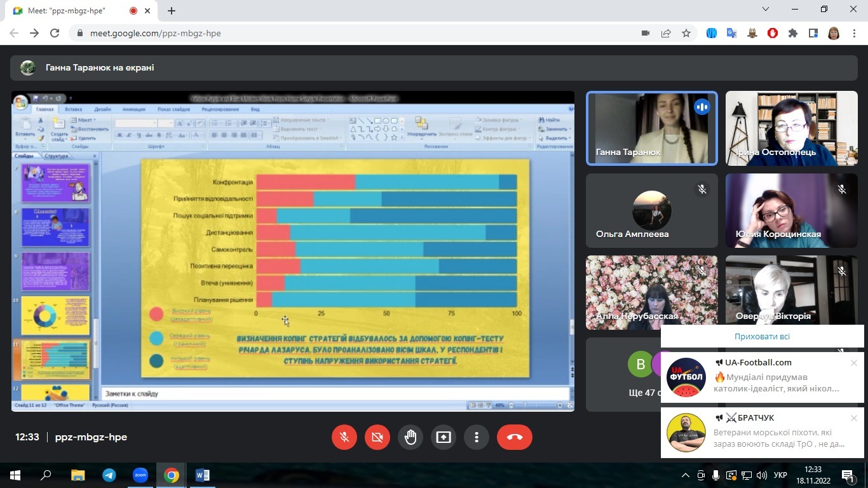The height and width of the screenshot is (488, 868).
Task: Click the meeting code "ppz-mbgz-hpe" text
Action: click(91, 437)
